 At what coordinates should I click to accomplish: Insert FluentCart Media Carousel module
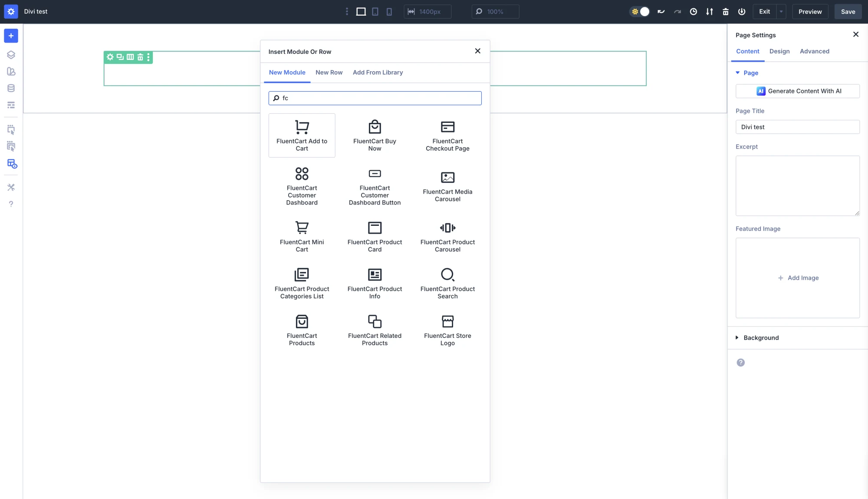[447, 186]
